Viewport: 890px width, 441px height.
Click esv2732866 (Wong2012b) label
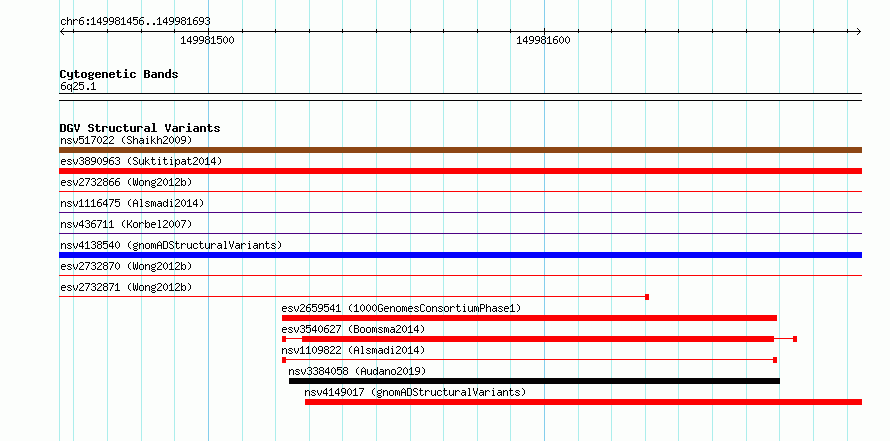pyautogui.click(x=126, y=182)
